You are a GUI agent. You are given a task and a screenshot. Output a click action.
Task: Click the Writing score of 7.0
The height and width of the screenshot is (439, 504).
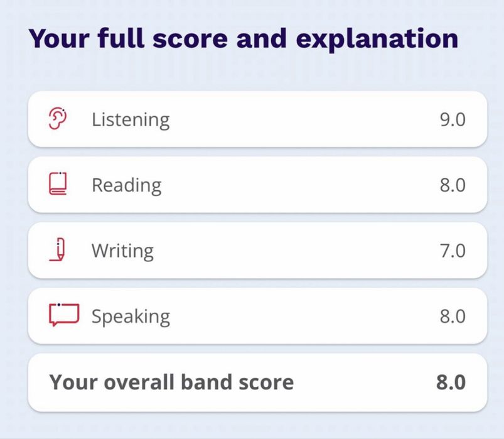coord(453,251)
